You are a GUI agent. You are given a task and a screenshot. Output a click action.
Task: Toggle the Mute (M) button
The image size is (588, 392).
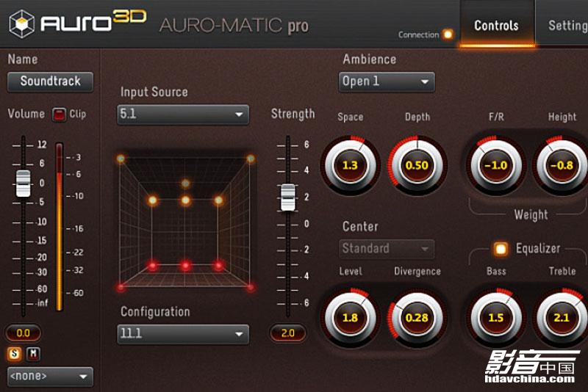(x=33, y=353)
